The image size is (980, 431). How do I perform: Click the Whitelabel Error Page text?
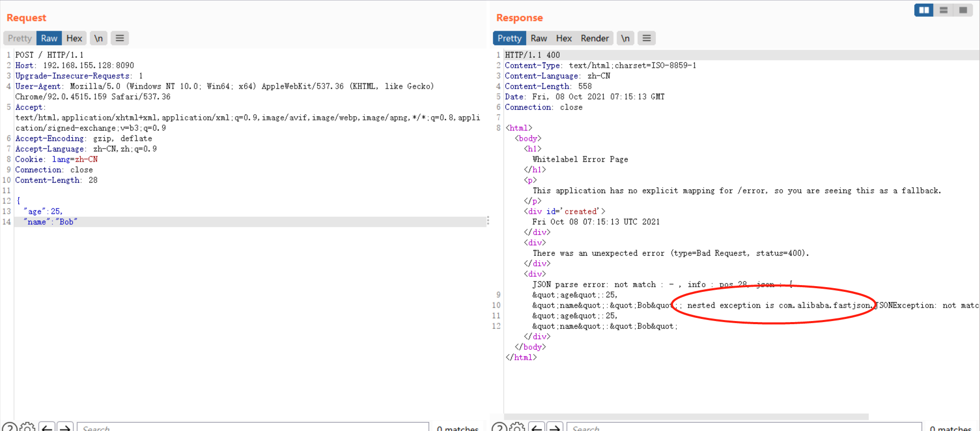[580, 159]
